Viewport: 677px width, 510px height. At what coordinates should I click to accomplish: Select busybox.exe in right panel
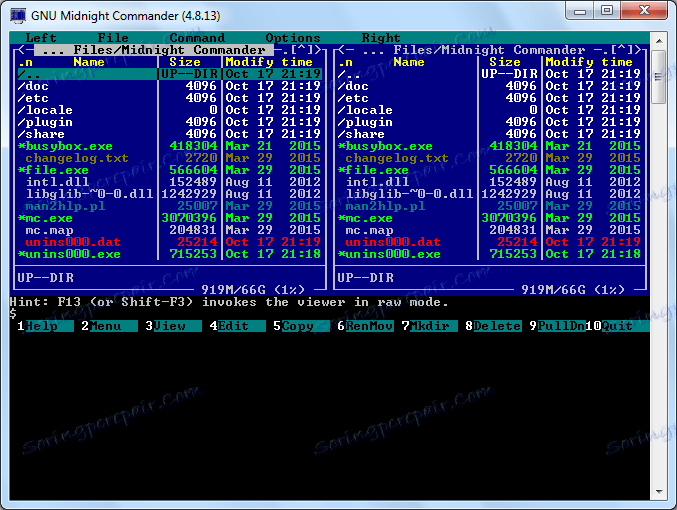[490, 146]
